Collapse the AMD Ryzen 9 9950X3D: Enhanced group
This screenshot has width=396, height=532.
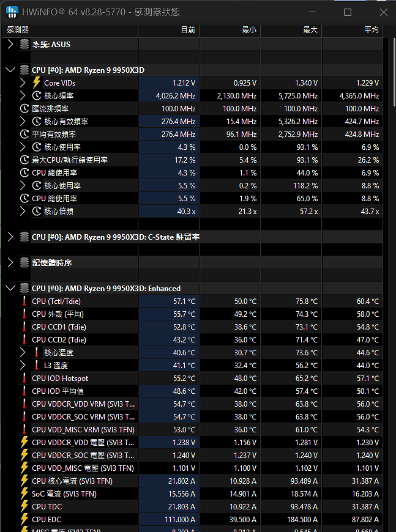[10, 289]
